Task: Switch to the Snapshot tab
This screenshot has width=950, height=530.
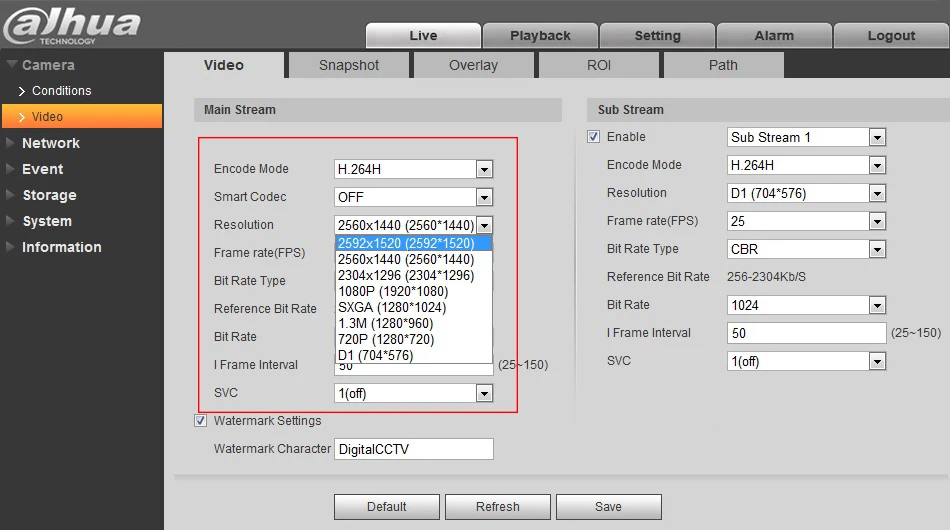Action: [x=349, y=65]
